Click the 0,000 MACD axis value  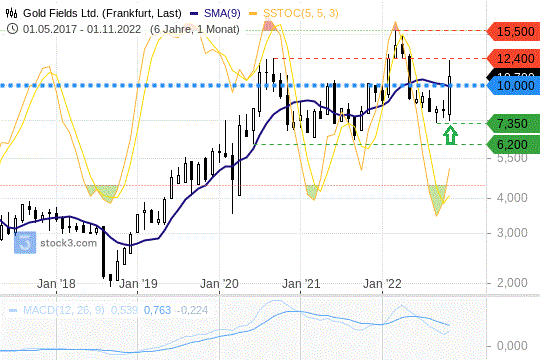coord(512,346)
